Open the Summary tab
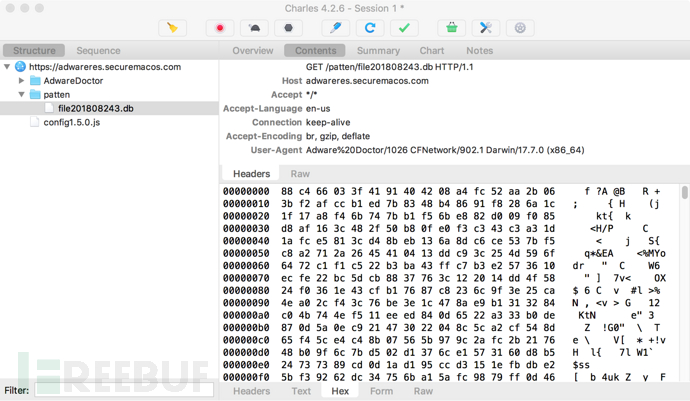This screenshot has height=401, width=690. (378, 51)
